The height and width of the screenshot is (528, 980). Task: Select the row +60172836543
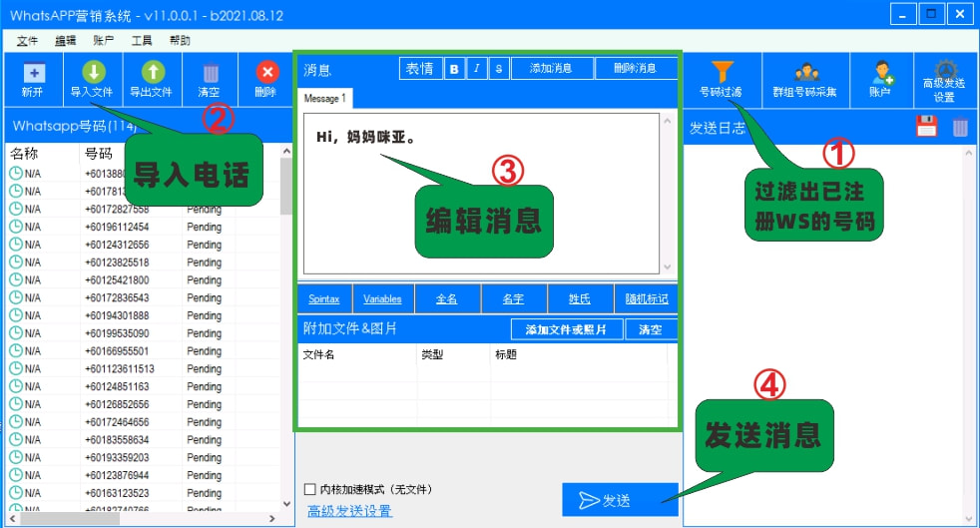pos(143,297)
